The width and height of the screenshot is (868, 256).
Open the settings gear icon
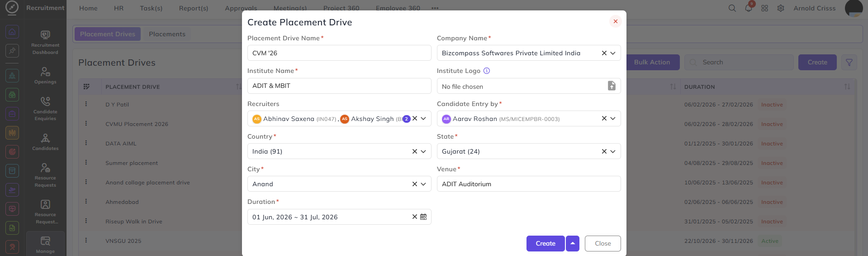[781, 8]
